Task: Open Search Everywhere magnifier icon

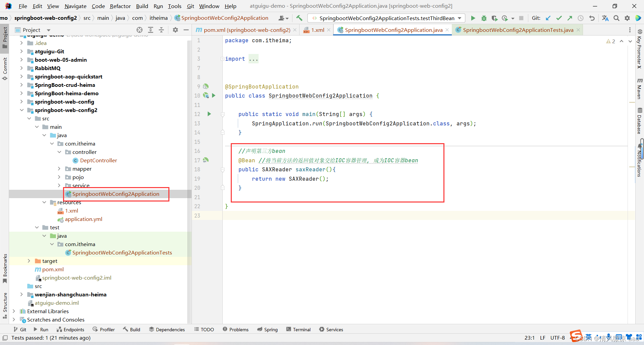Action: 616,18
